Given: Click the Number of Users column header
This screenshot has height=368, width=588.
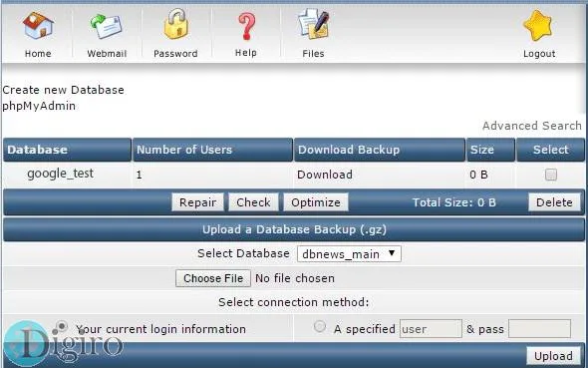Looking at the screenshot, I should [x=212, y=150].
